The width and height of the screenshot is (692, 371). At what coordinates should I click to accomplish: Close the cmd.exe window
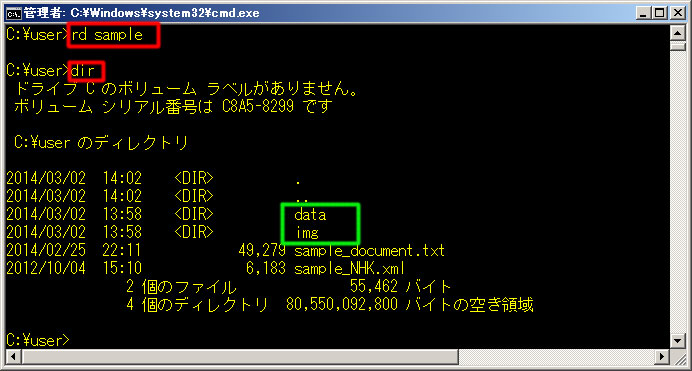[677, 13]
